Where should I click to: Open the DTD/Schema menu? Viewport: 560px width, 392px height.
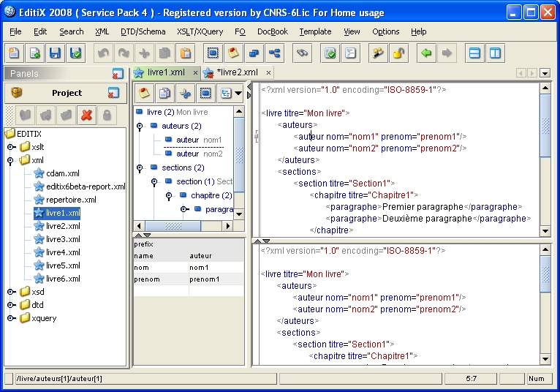[143, 31]
